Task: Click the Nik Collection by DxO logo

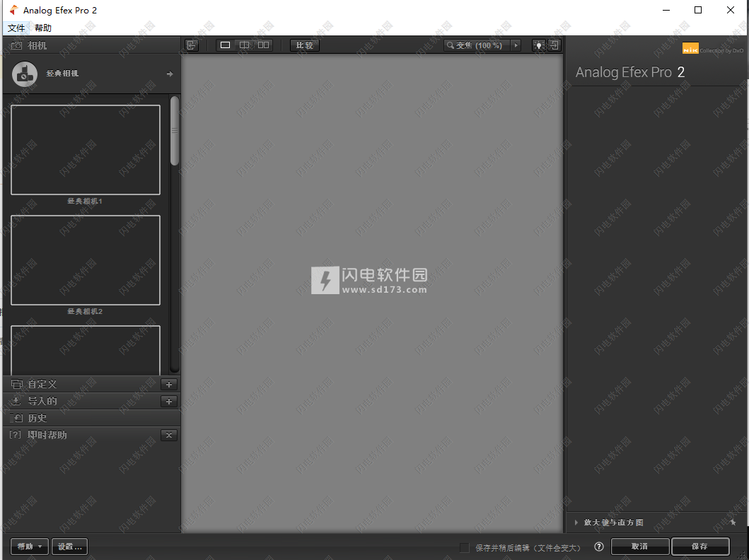Action: coord(713,49)
